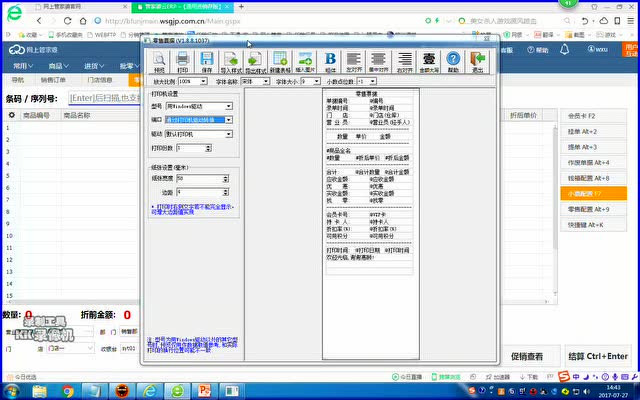This screenshot has height=400, width=640.
Task: Click the 结算 Ctrl+Enter checkout button
Action: click(x=598, y=356)
